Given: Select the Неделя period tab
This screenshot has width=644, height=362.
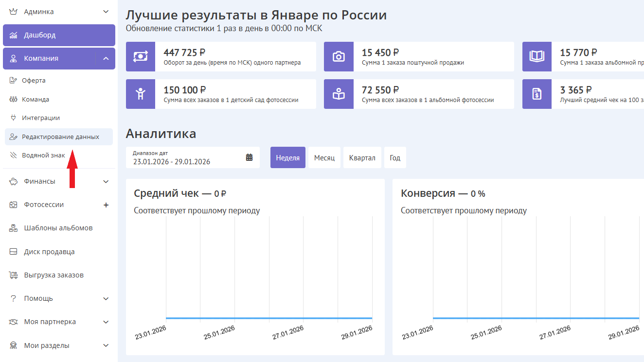Looking at the screenshot, I should [287, 158].
